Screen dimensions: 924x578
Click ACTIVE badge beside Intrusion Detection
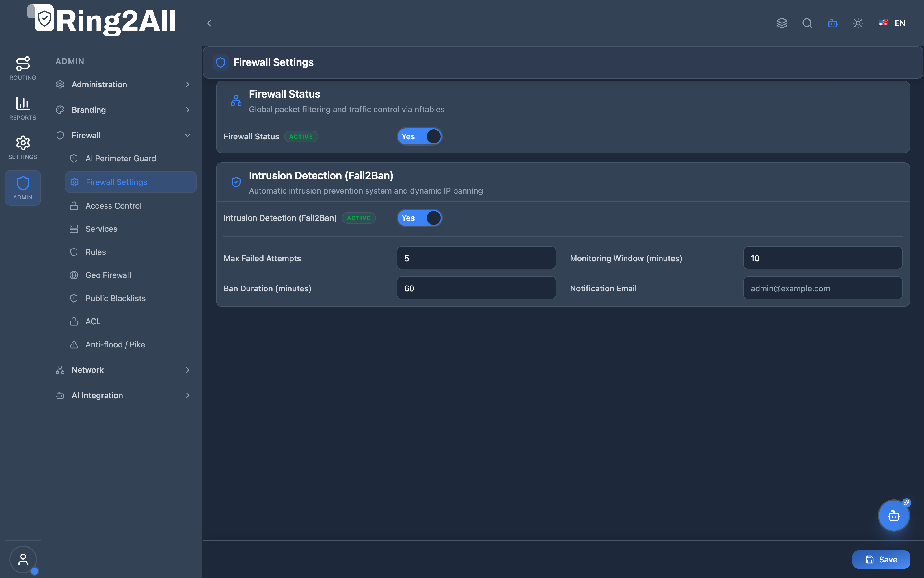point(359,218)
